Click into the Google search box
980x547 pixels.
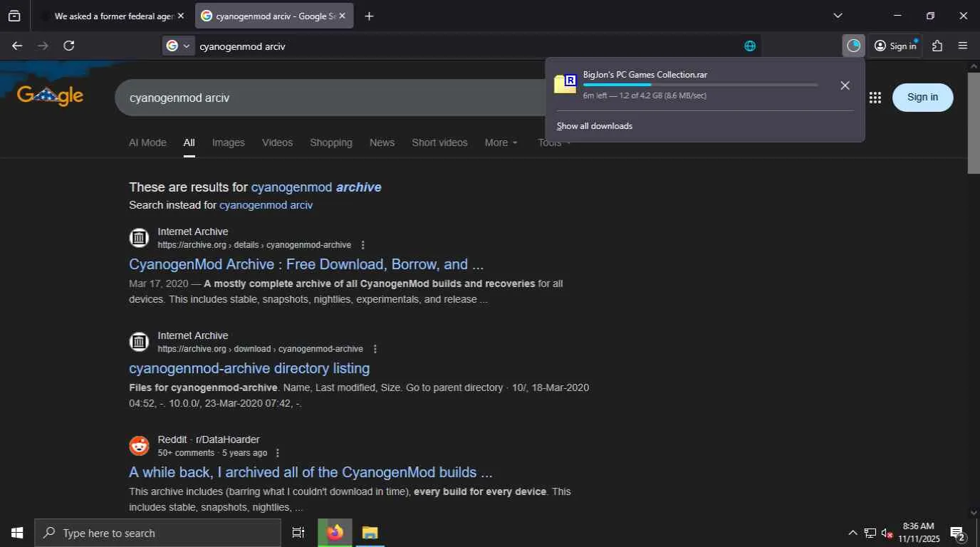click(331, 98)
